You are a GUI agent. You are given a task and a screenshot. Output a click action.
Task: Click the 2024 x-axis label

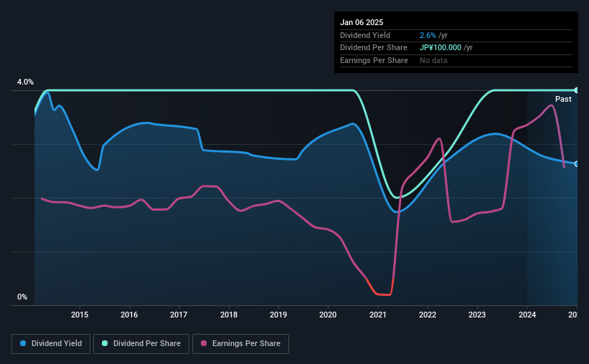click(x=527, y=315)
